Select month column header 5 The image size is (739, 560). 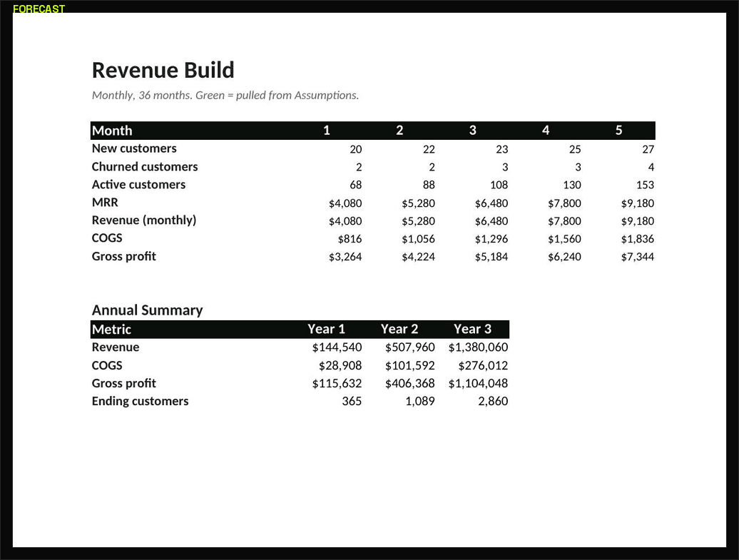pos(619,131)
